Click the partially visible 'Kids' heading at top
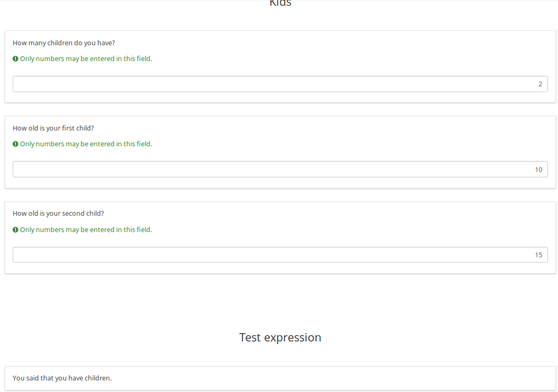The height and width of the screenshot is (392, 558). point(280,4)
